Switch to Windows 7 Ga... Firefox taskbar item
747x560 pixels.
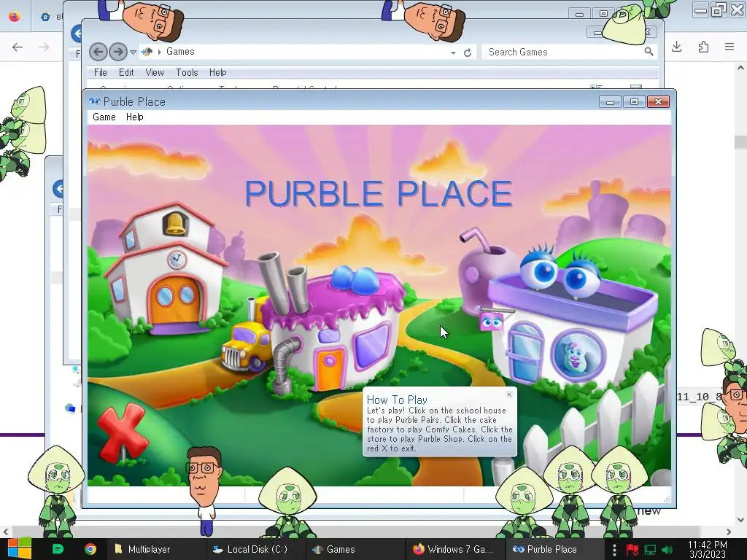454,549
